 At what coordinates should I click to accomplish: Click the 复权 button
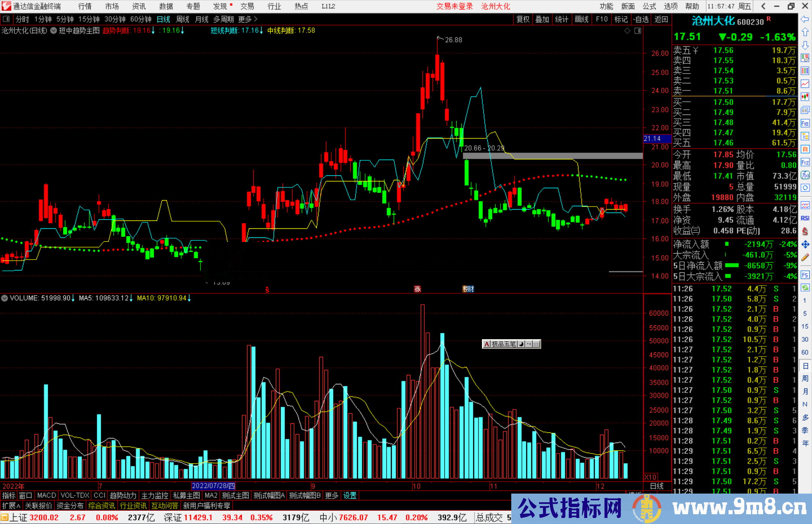click(x=523, y=19)
